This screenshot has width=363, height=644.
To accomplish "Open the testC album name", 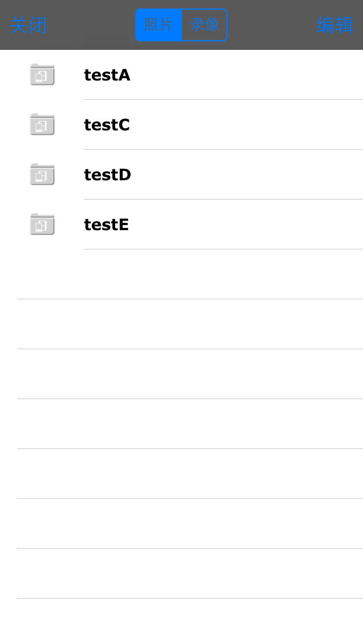I will tap(107, 125).
